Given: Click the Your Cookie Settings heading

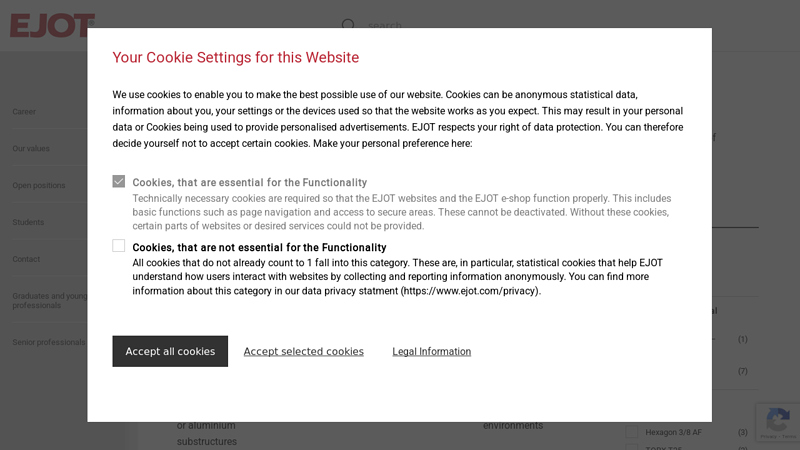Looking at the screenshot, I should [x=235, y=58].
